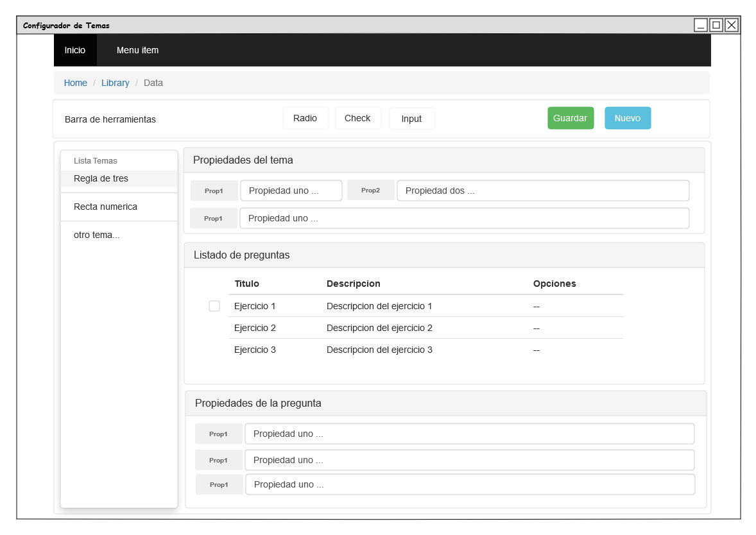Maximize the Configurador de Temas window
756x535 pixels.
click(x=716, y=25)
